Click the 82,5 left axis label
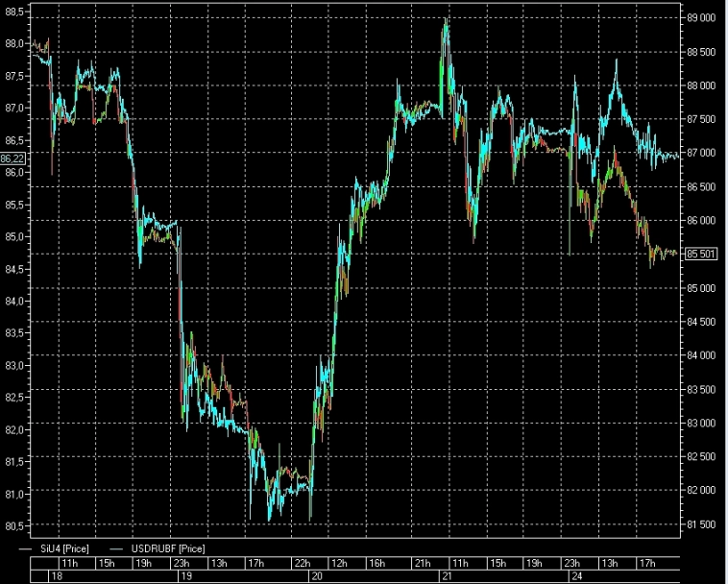 14,398
